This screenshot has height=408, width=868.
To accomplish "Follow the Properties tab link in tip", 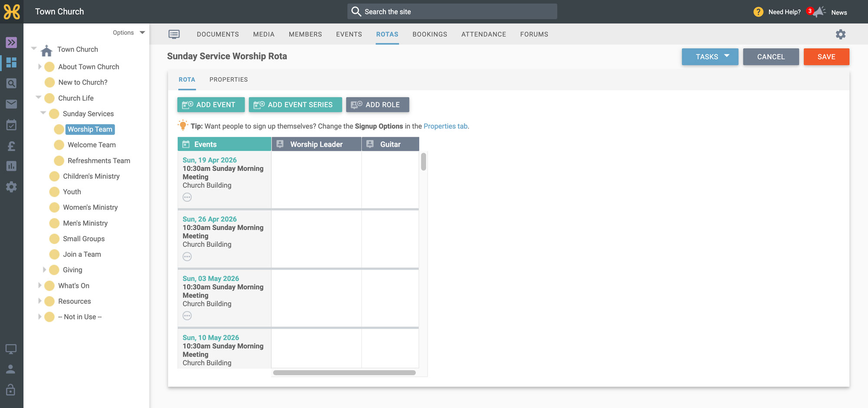I will tap(445, 126).
